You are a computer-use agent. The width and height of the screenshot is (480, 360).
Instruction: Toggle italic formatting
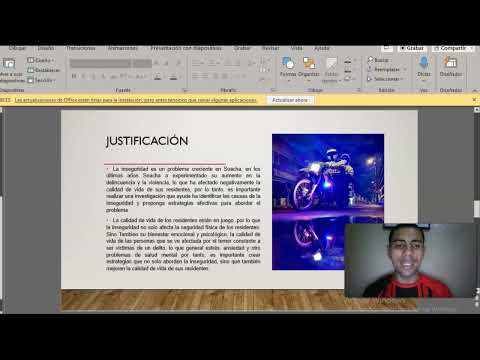83,77
